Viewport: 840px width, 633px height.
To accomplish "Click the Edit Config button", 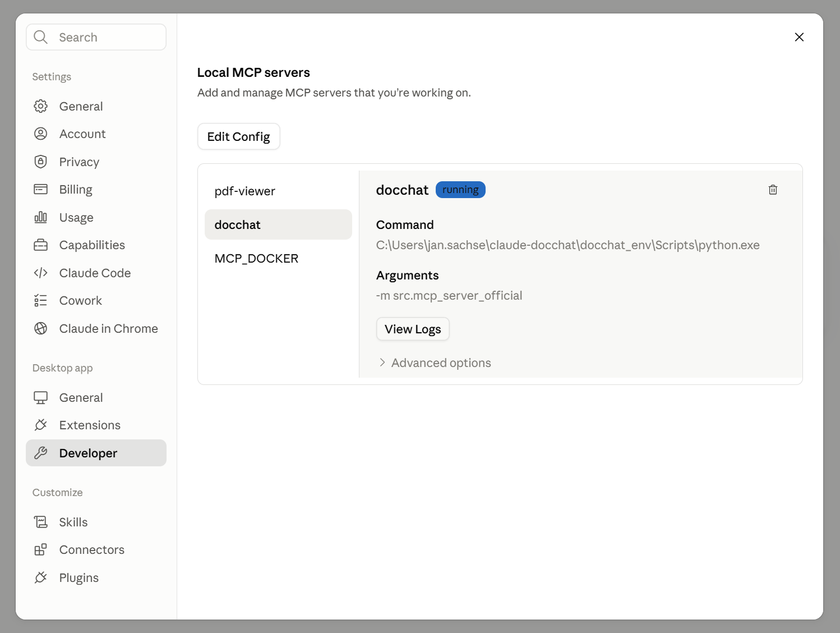I will (238, 136).
